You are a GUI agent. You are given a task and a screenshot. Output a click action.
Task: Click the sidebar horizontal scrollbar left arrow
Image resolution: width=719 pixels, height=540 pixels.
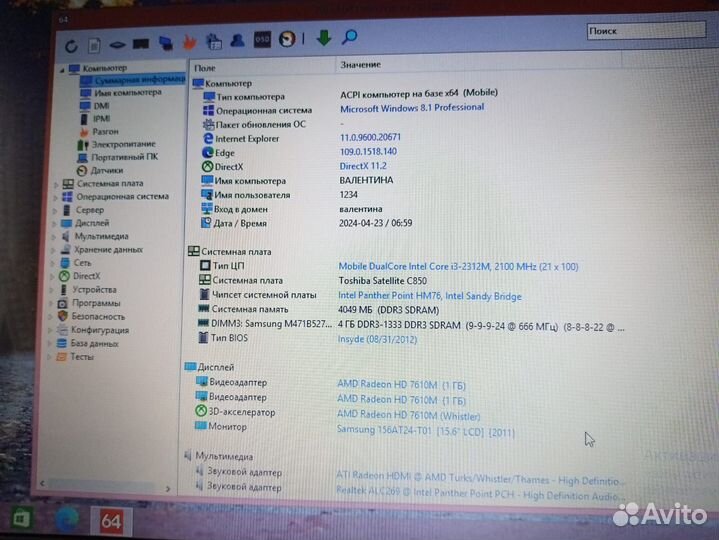coord(43,483)
